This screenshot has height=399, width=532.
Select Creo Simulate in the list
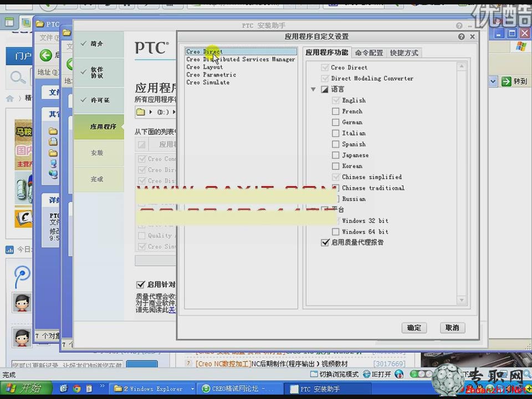(208, 82)
